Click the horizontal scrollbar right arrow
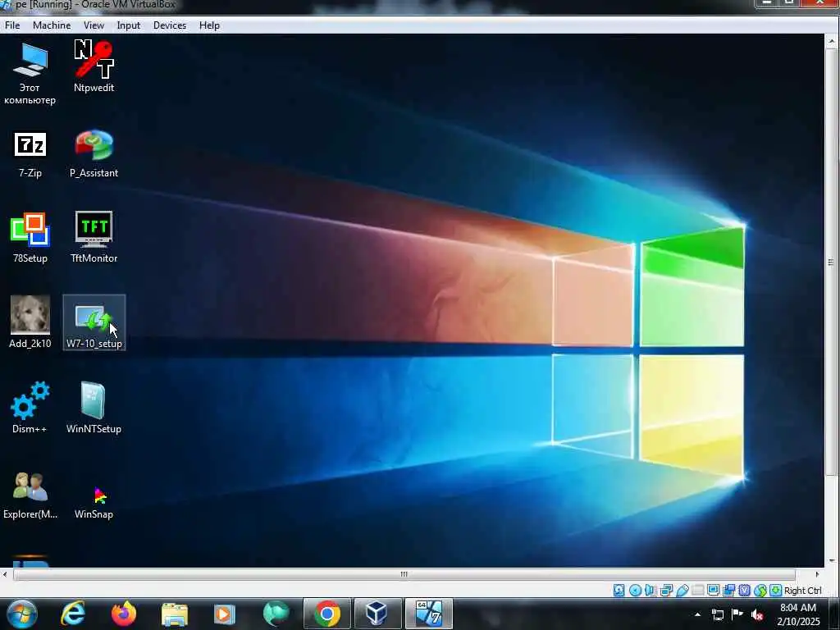Screen dimensions: 840x630 817,574
